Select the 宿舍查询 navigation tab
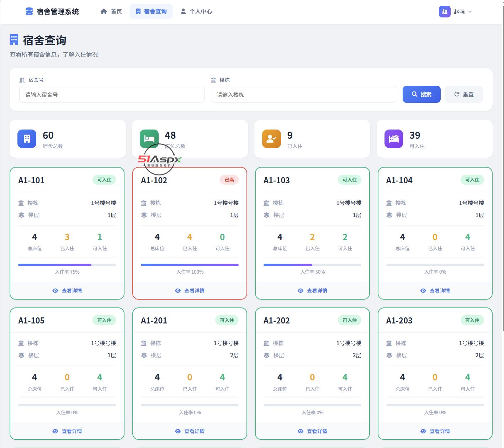 (x=151, y=11)
